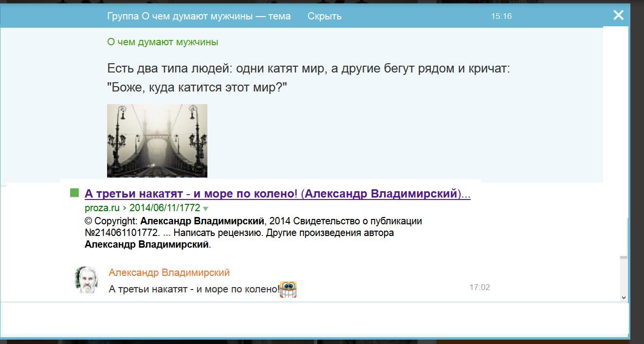The image size is (644, 344).
Task: Click the 15:16 post timestamp
Action: [501, 16]
